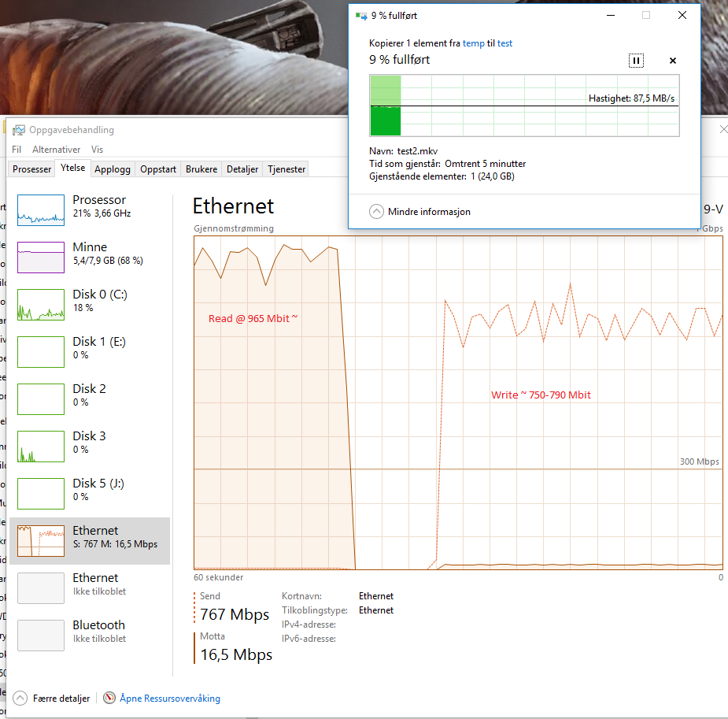The height and width of the screenshot is (719, 728).
Task: Switch to the Prosesser tab
Action: pos(32,169)
